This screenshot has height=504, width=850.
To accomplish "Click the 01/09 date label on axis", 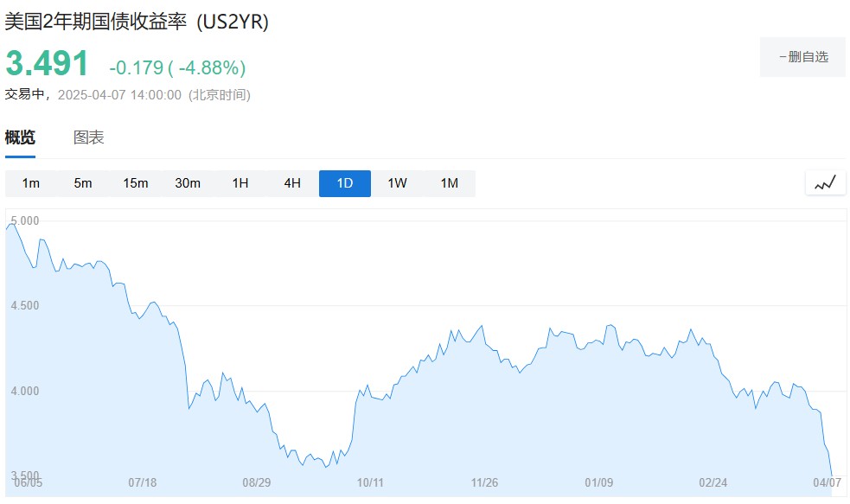I will (x=599, y=482).
